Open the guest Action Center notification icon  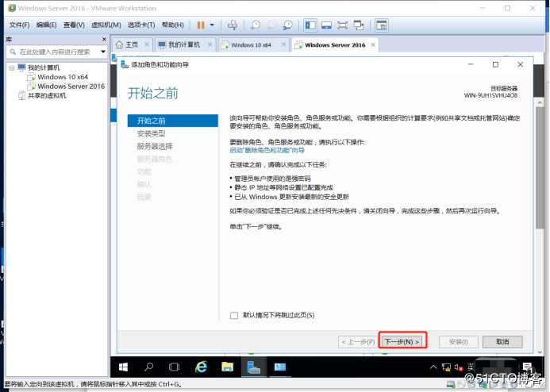click(527, 367)
